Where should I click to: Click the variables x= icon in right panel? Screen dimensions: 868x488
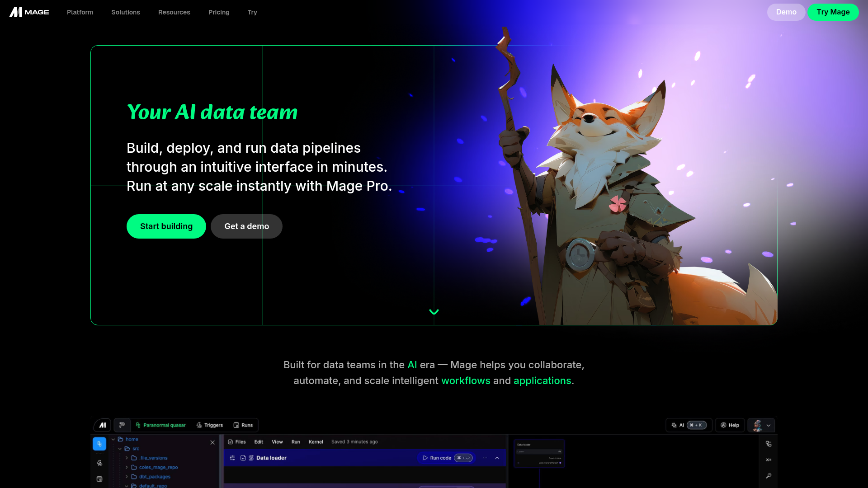769,460
